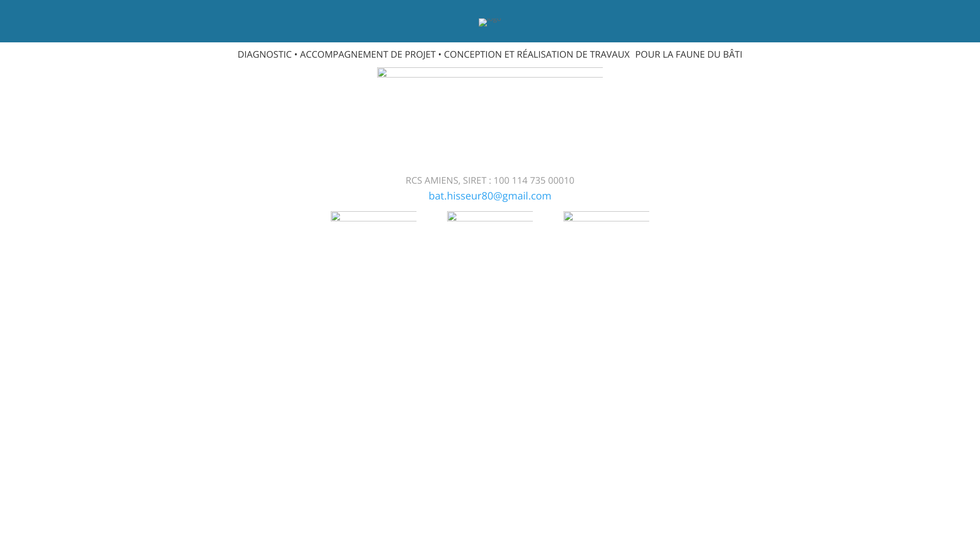Click the "POUR LA FAUNE DU BÂTI" text
Viewport: 980px width, 551px height.
(x=689, y=54)
